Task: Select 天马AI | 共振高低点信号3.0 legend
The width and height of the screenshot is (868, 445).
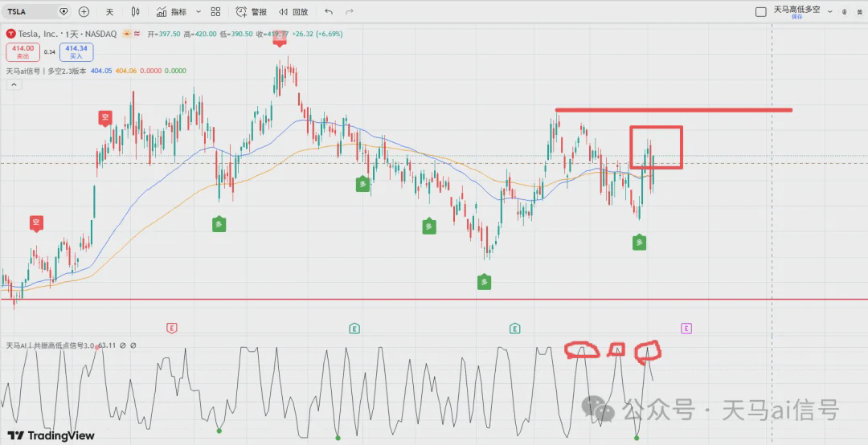Action: [51, 345]
